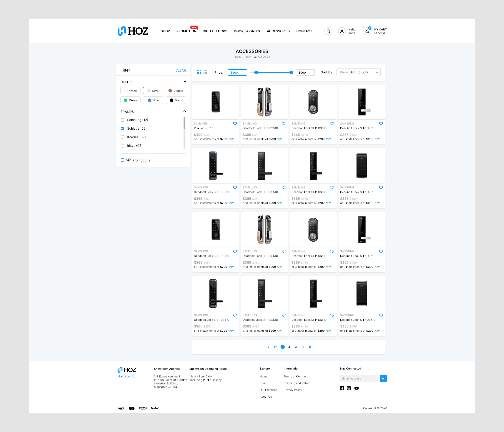Submit email with blue arrow button
Image resolution: width=504 pixels, height=432 pixels.
tap(383, 378)
